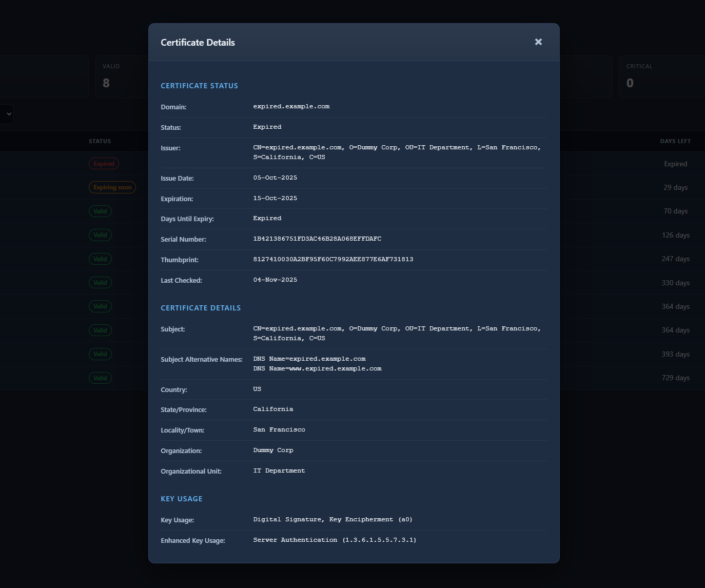Close the Certificate Details dialog
This screenshot has height=588, width=705.
pos(538,42)
